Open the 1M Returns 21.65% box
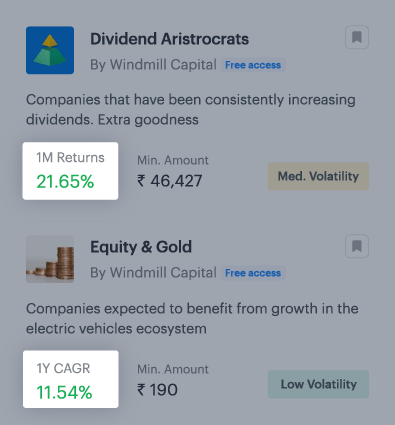The image size is (395, 425). (70, 171)
